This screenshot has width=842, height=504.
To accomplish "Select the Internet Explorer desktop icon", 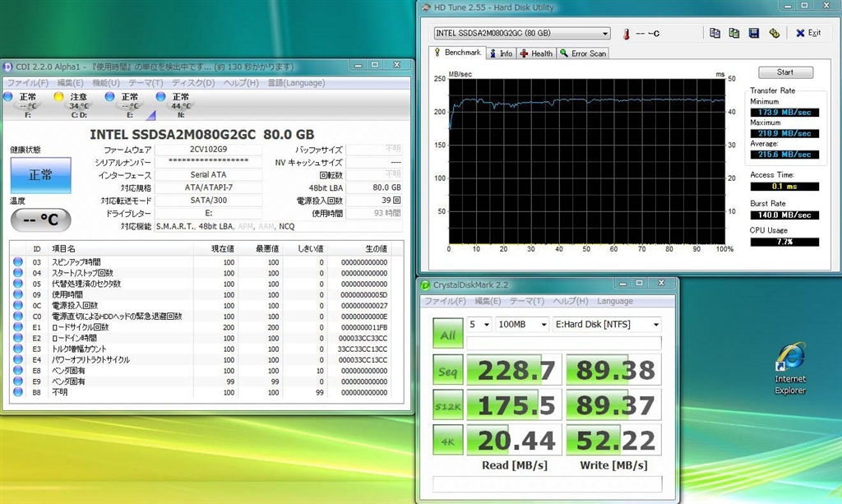I will click(x=790, y=368).
